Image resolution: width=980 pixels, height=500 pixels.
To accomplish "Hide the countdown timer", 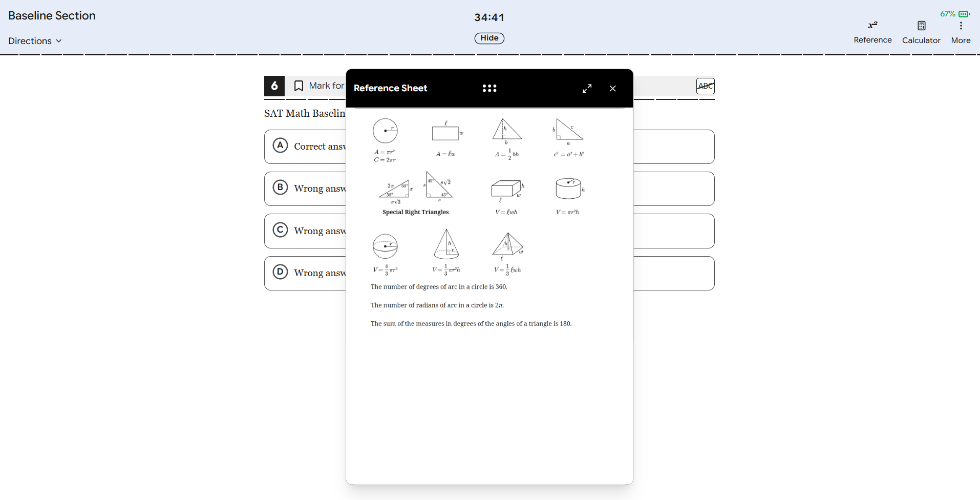I will pos(488,38).
